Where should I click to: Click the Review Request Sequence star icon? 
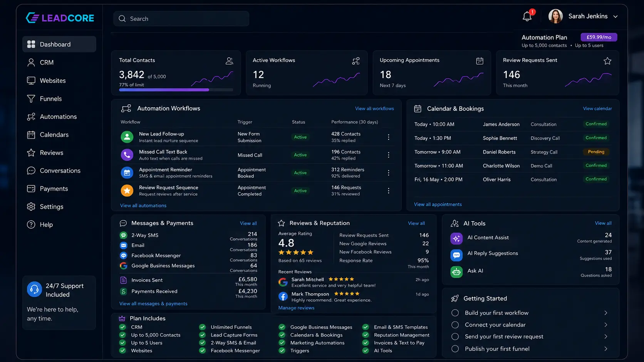[x=127, y=190]
